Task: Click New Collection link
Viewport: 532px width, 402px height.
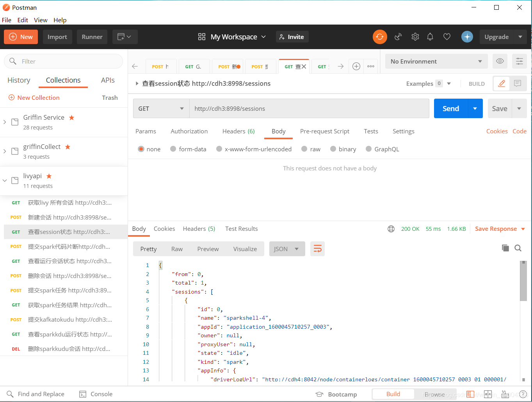Action: (34, 97)
